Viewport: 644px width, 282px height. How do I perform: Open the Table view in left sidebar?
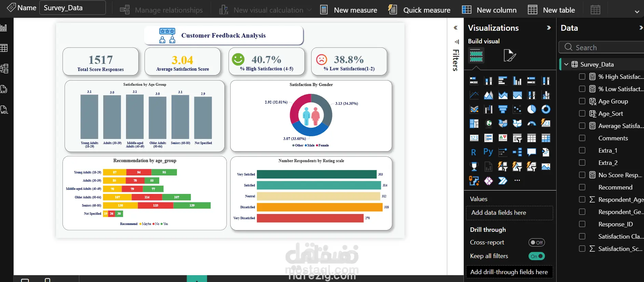point(4,48)
